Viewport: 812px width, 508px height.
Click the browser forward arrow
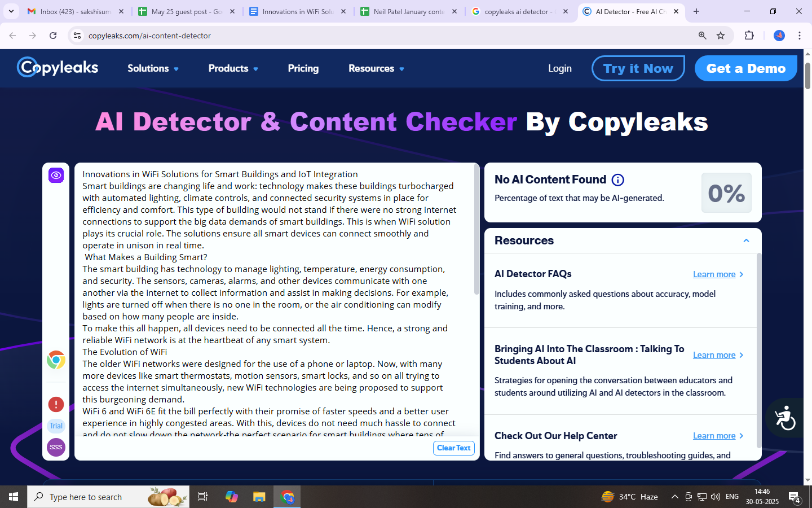point(33,36)
